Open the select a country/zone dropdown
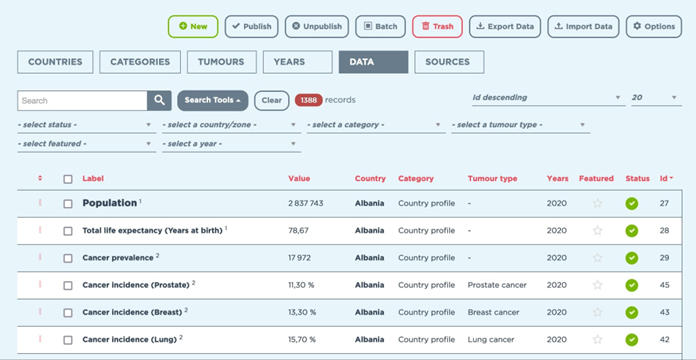The width and height of the screenshot is (696, 360). pos(231,125)
